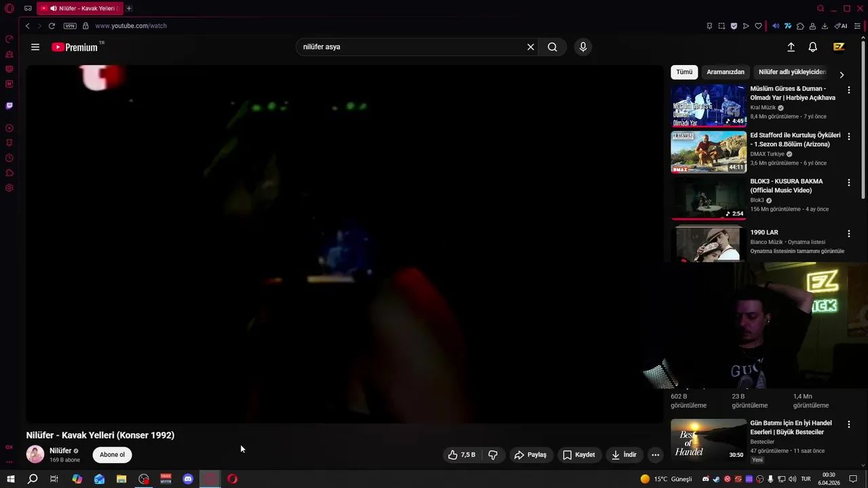Open Nilüfer channel avatar
Screen dimensions: 868x488
coord(35,454)
